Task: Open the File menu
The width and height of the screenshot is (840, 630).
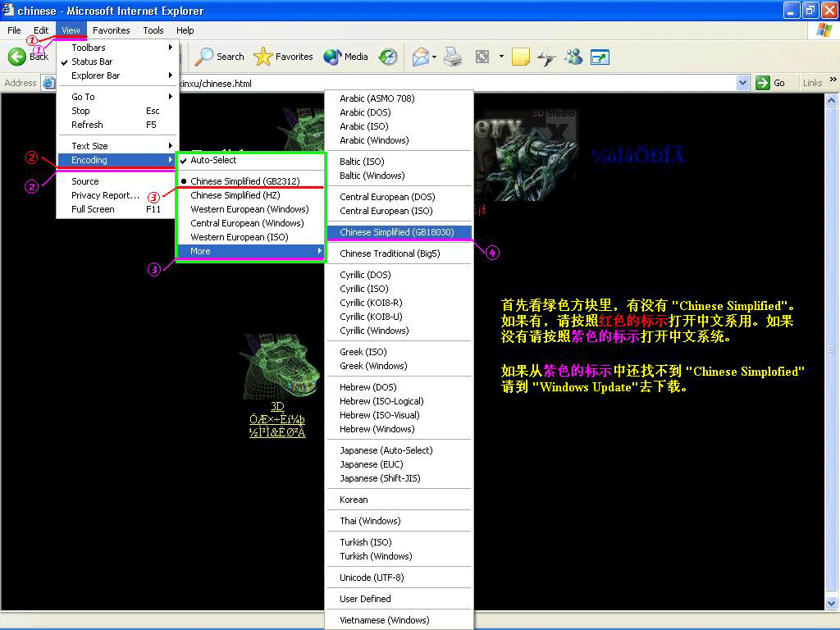Action: [15, 30]
